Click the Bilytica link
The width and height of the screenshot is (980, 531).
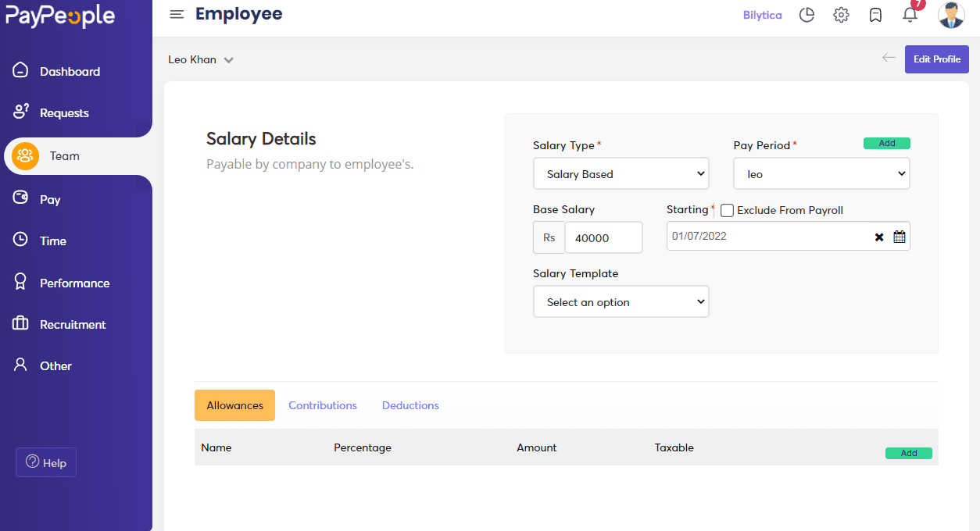click(762, 14)
